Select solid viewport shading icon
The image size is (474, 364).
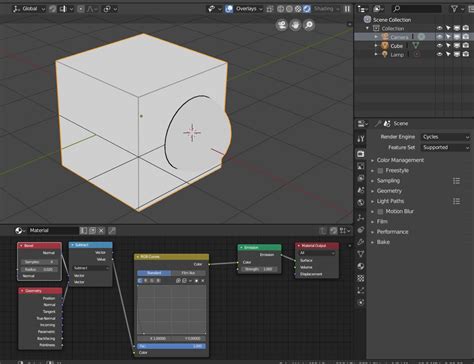pyautogui.click(x=289, y=9)
